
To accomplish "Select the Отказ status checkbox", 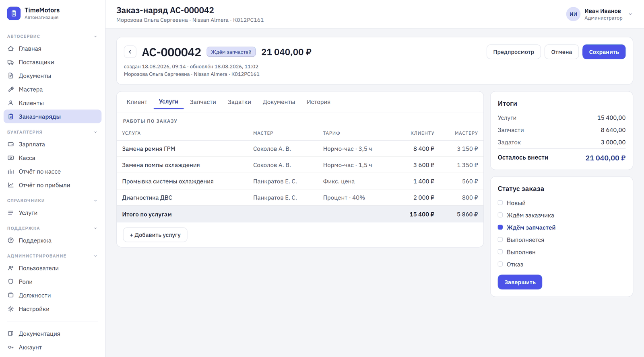I will [x=500, y=264].
